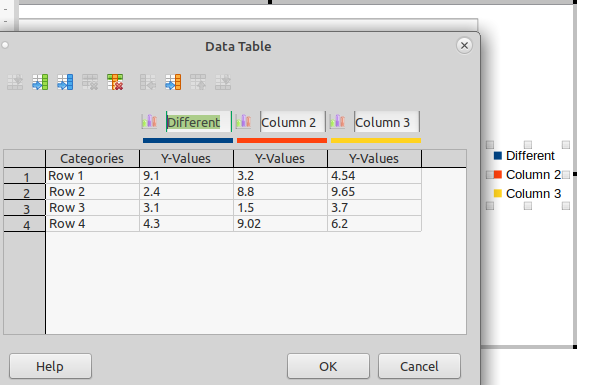Image resolution: width=611 pixels, height=385 pixels.
Task: Select Y-Values header under red bar
Action: [x=280, y=159]
